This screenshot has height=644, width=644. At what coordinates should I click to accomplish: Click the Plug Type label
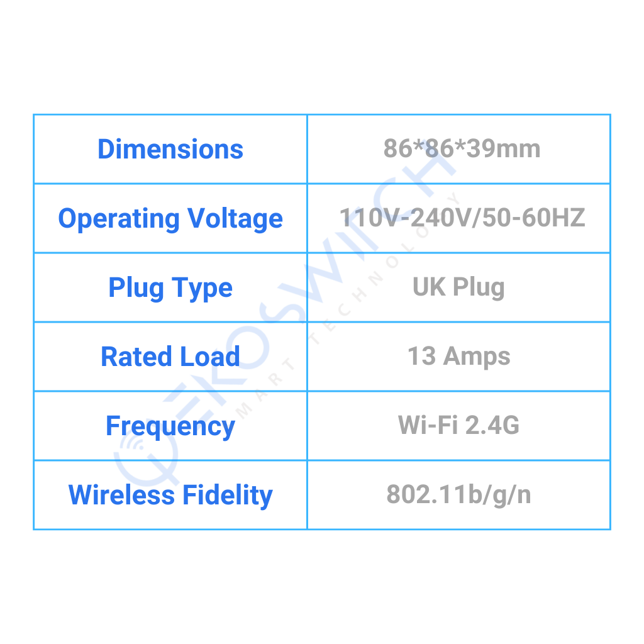(x=170, y=288)
